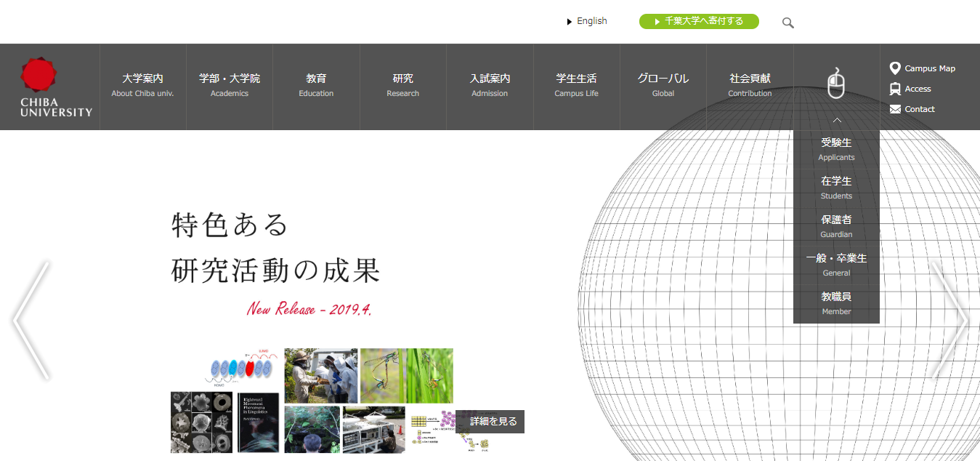Click the 特色ある研究活動の成果 slide heading

276,248
